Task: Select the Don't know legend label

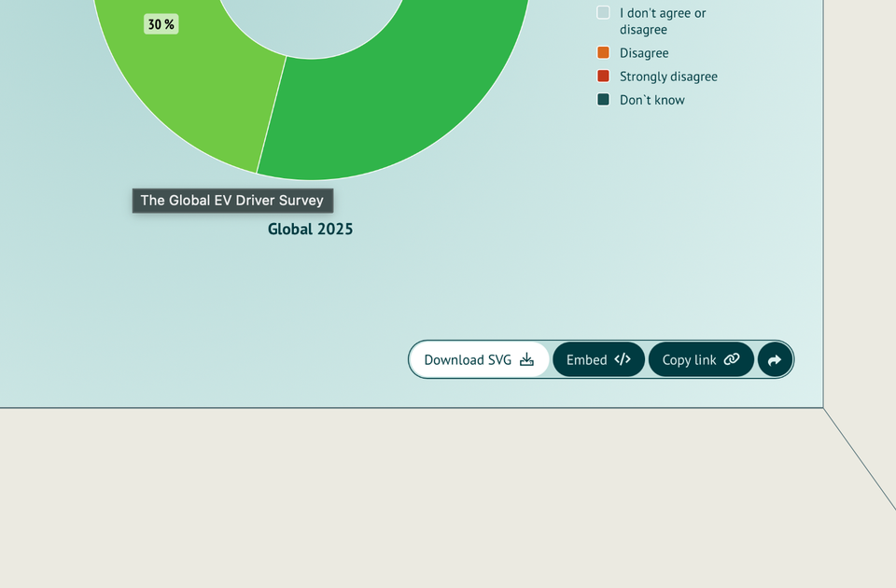Action: 652,100
